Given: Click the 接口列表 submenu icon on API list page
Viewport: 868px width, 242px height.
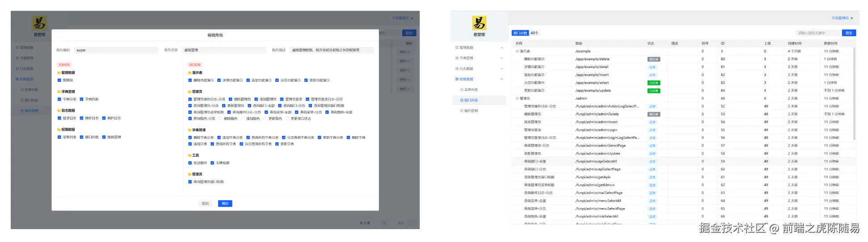Looking at the screenshot, I should coord(462,100).
